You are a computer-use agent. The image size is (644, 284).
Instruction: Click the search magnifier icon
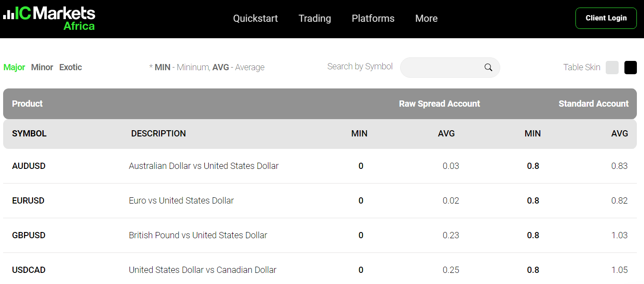tap(488, 68)
